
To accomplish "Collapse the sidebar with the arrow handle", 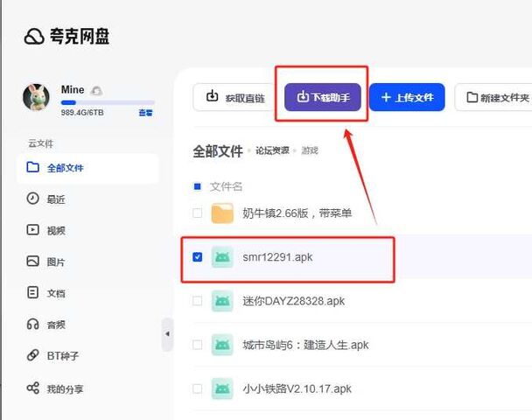I will [x=168, y=333].
